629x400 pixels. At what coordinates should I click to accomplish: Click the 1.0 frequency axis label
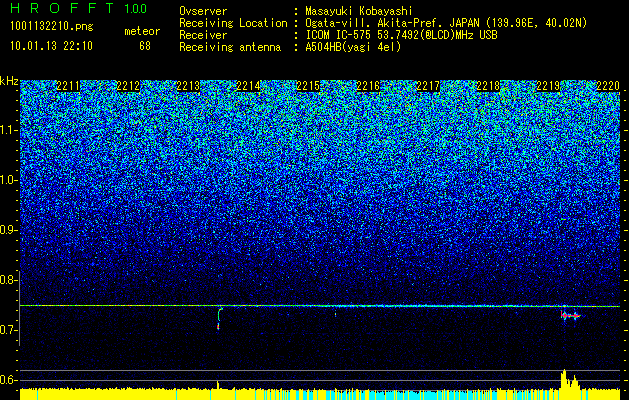pos(9,180)
